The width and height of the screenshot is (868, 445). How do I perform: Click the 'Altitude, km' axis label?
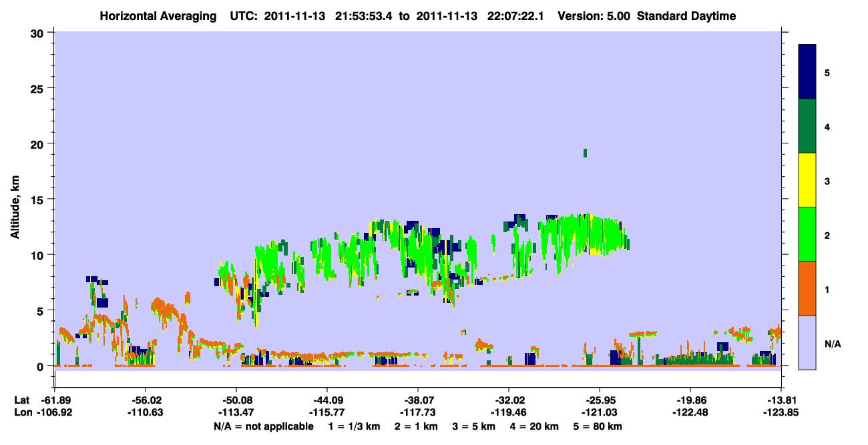pos(15,207)
